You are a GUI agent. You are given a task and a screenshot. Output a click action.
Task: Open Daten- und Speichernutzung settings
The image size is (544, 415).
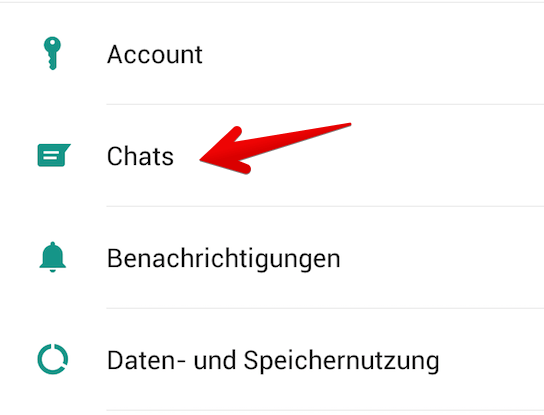click(272, 359)
